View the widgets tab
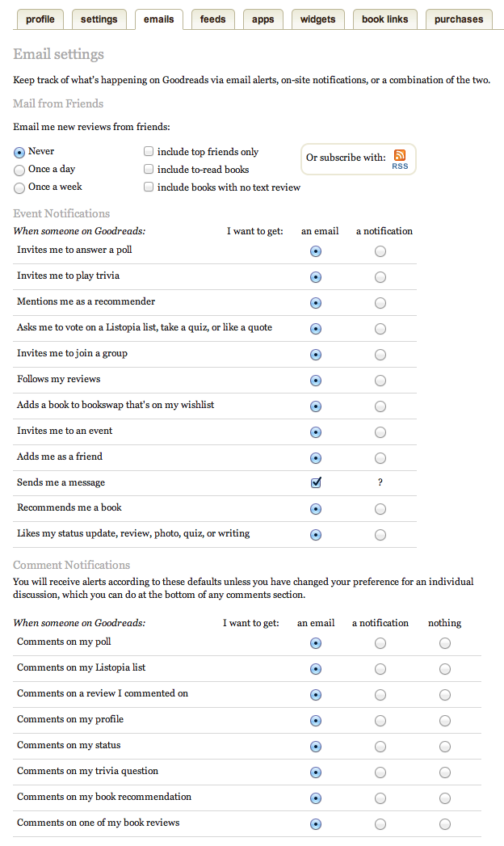Image resolution: width=504 pixels, height=846 pixels. pos(317,19)
